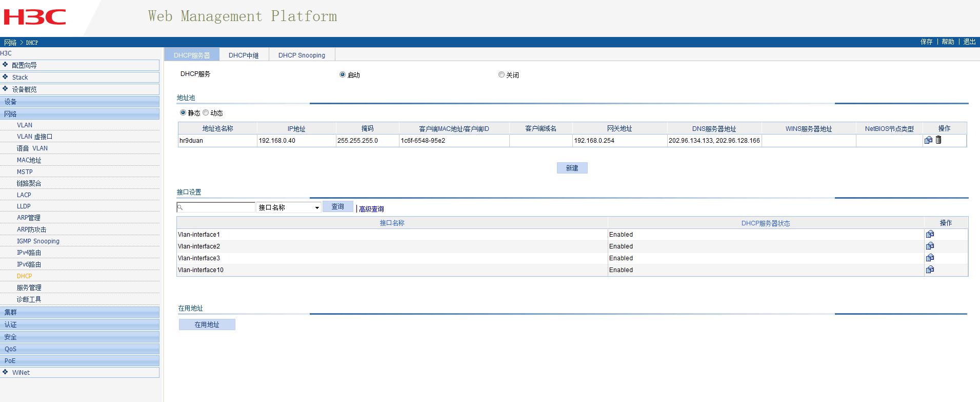
Task: Click the 设备概览 diamond icon
Action: coord(6,88)
